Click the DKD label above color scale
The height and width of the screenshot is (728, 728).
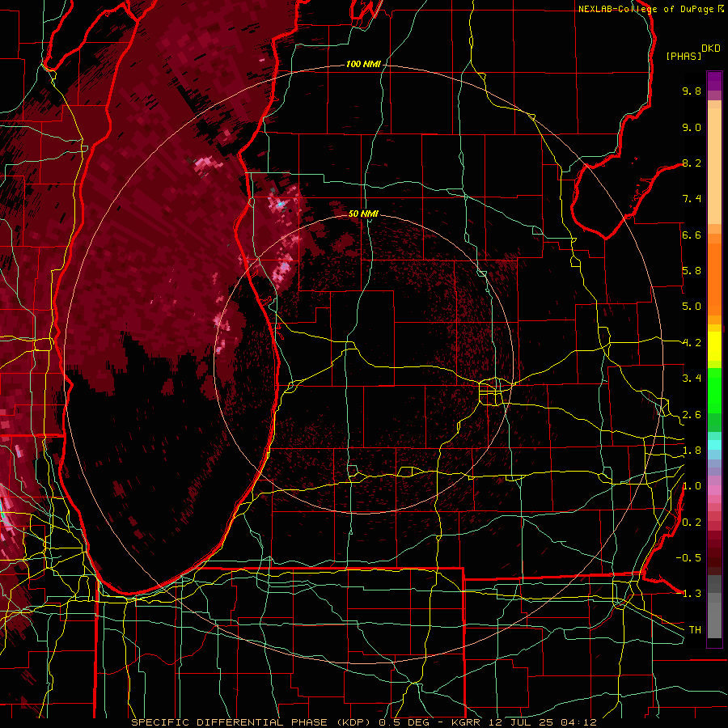point(711,49)
